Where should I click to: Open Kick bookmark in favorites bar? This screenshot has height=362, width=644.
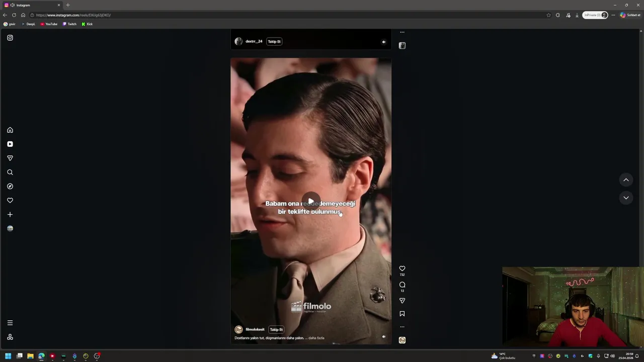pyautogui.click(x=87, y=24)
